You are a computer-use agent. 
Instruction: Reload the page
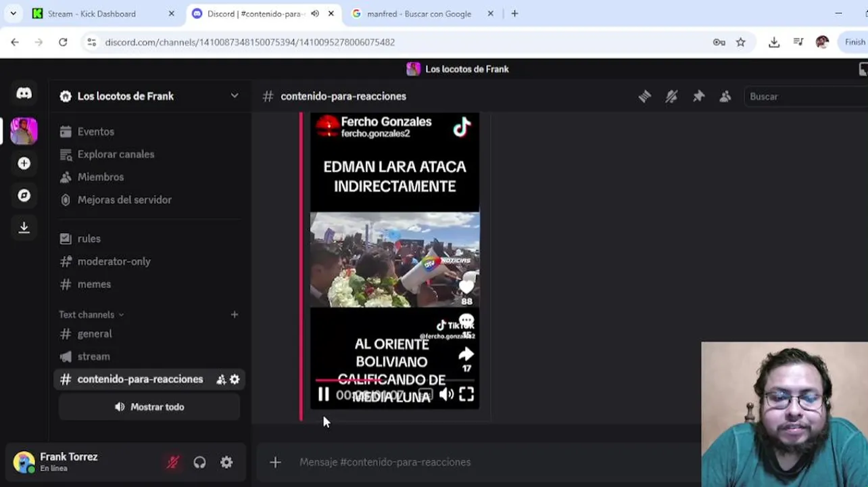click(63, 42)
